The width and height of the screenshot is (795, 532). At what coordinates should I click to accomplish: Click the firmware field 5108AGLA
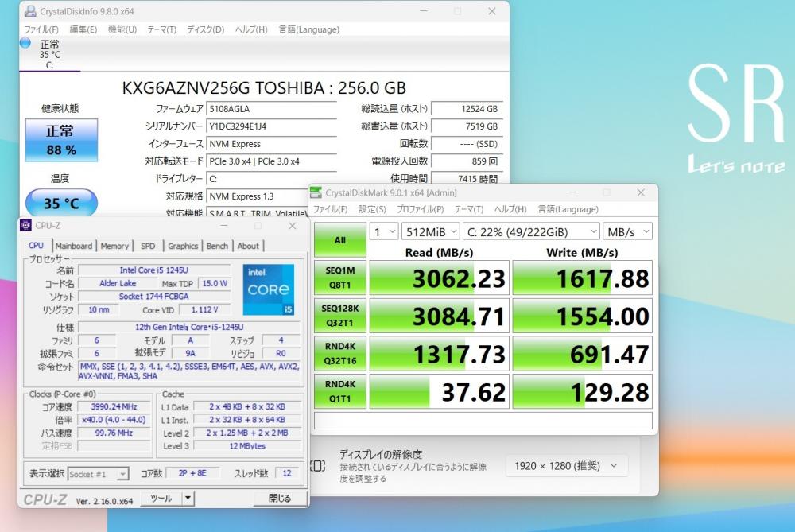272,108
